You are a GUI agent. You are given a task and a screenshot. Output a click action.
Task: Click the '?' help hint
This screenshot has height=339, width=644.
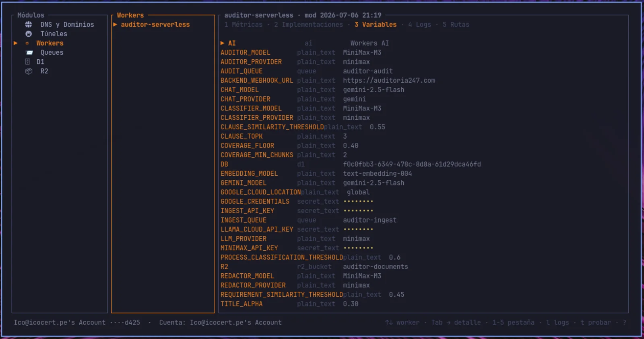(625, 322)
